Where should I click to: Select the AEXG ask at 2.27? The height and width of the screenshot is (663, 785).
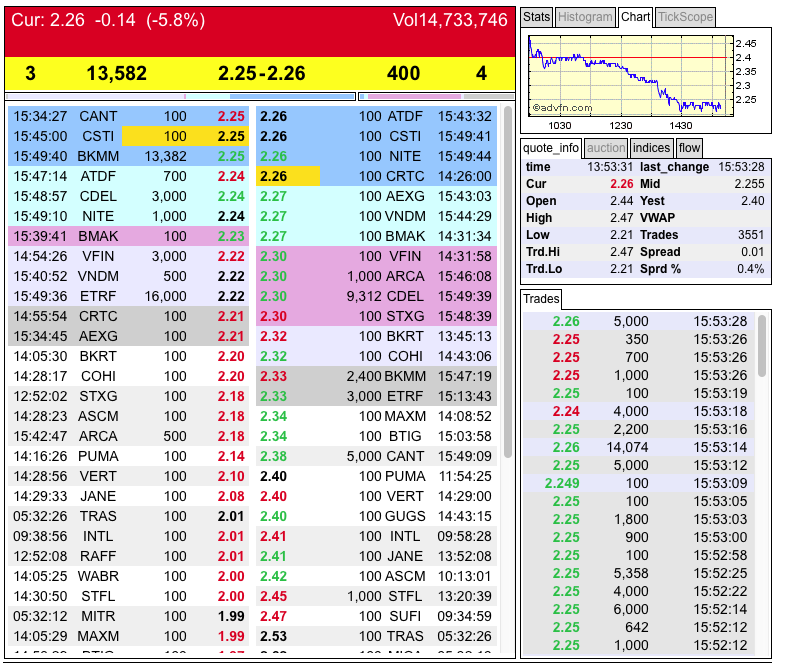[x=376, y=196]
